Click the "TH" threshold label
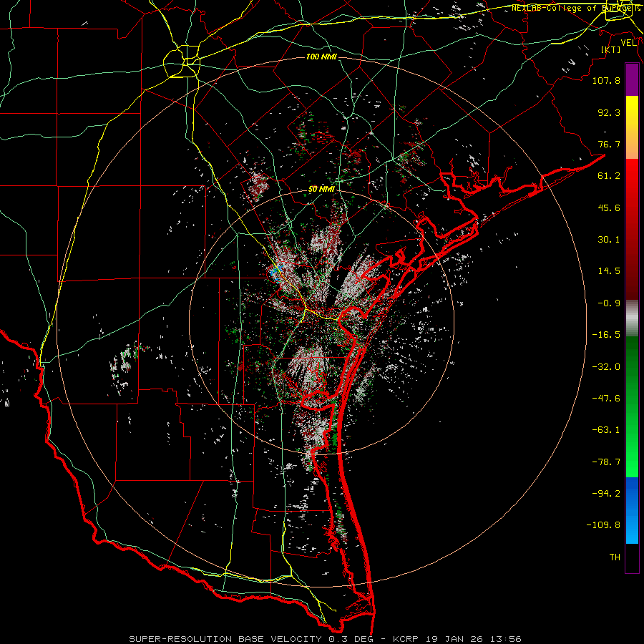The width and height of the screenshot is (644, 644). pos(615,557)
